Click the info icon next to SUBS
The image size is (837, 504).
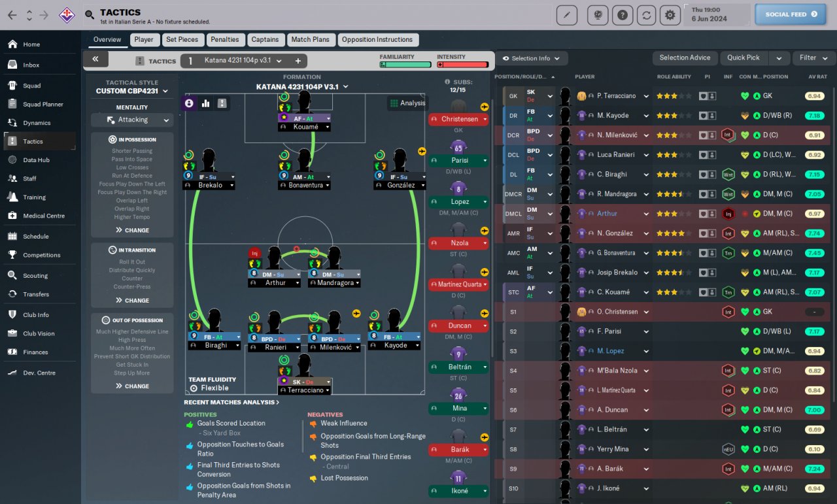pyautogui.click(x=447, y=82)
